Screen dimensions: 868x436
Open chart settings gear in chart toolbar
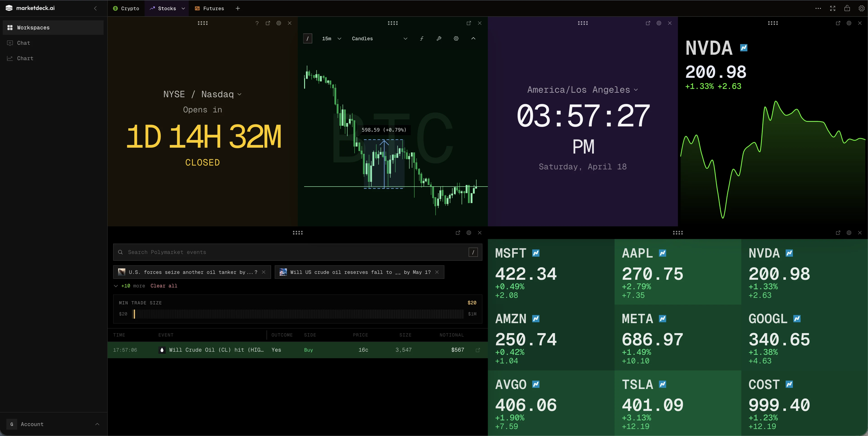pos(456,39)
